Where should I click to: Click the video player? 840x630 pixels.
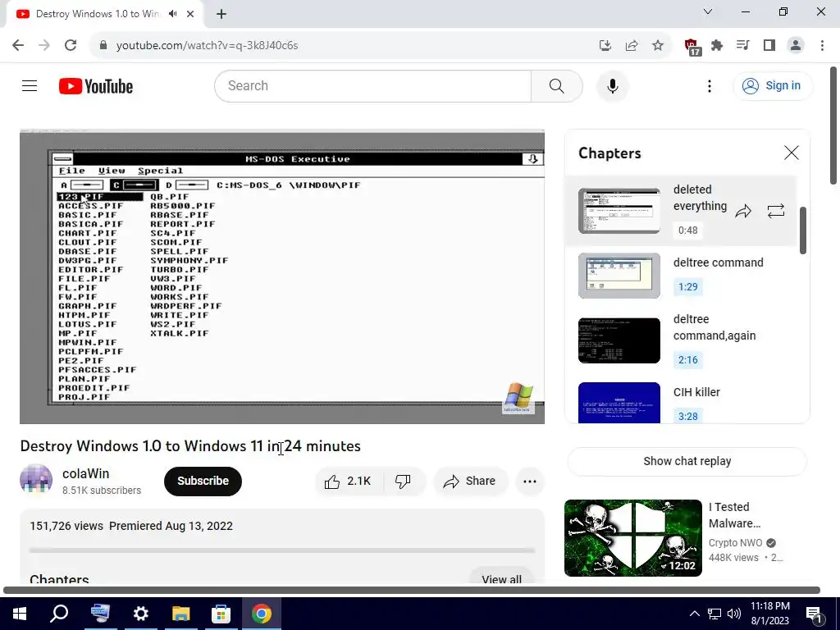pyautogui.click(x=282, y=276)
